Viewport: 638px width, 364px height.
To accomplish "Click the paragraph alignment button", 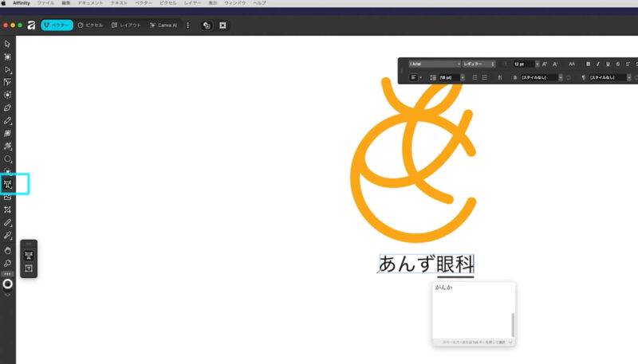I will (413, 77).
